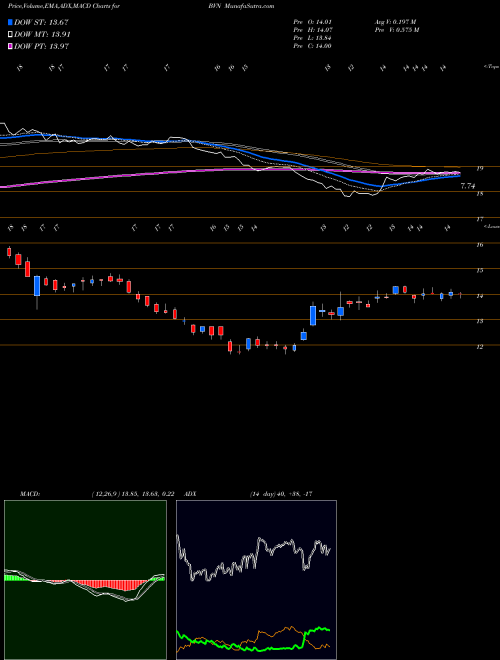Click the ADX panel title
Viewport: 500px width, 660px height.
pos(191,494)
